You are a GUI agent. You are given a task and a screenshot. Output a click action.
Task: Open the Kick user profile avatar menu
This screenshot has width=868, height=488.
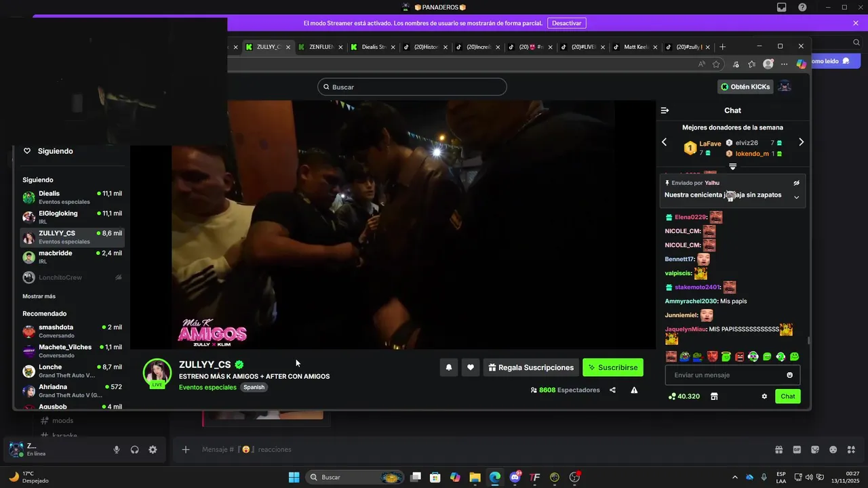point(785,87)
